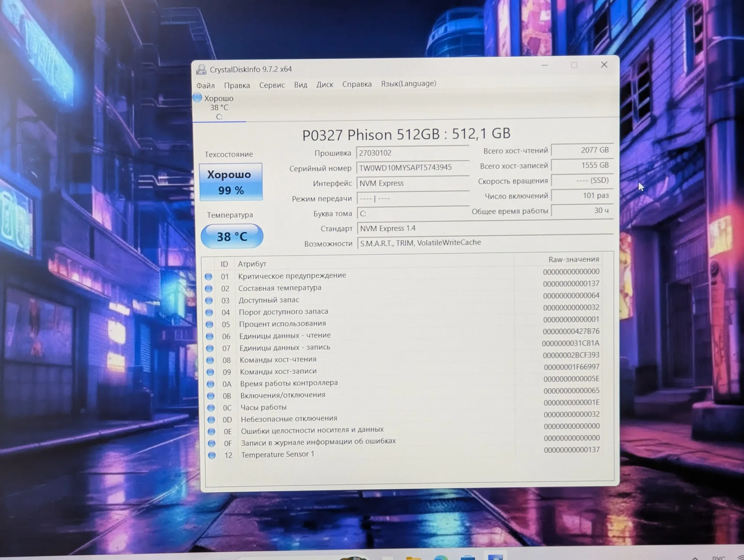Screen dimensions: 744x560
Task: Click status icon for Порог доступного запаса row
Action: click(209, 312)
